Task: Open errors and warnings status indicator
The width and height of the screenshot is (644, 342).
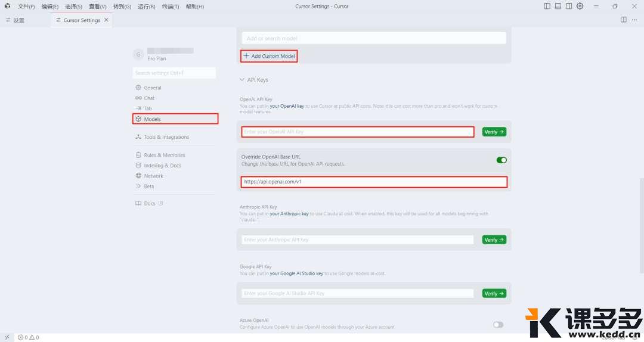Action: click(29, 337)
